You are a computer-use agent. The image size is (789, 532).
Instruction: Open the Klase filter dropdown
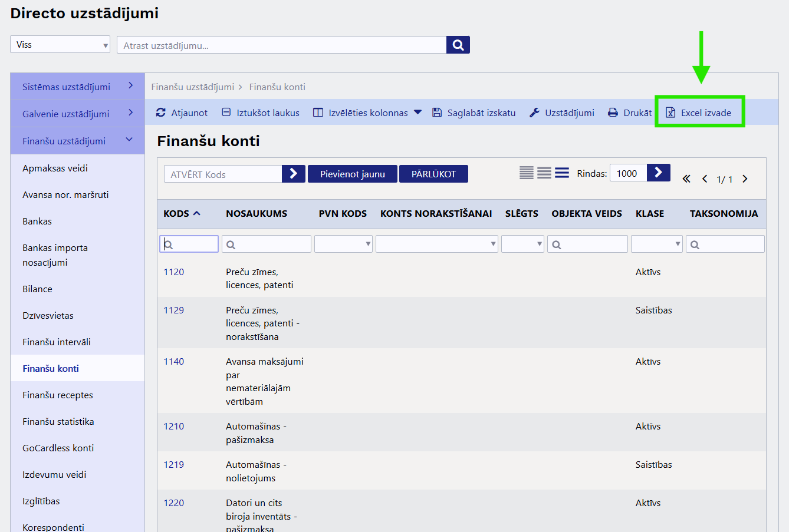click(656, 244)
